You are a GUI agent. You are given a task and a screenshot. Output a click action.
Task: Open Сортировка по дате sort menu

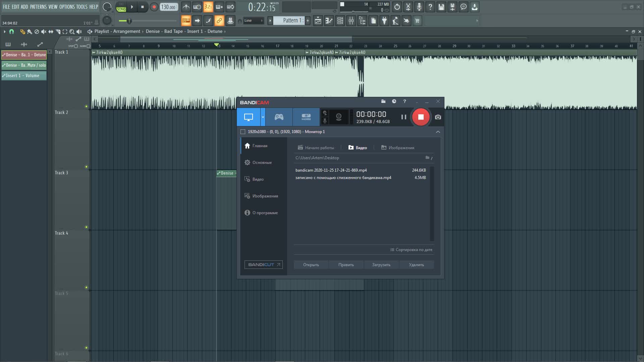pyautogui.click(x=411, y=250)
